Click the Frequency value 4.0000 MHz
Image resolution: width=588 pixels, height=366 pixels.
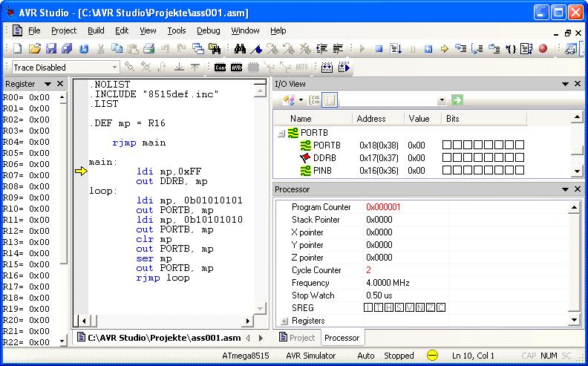click(x=388, y=283)
